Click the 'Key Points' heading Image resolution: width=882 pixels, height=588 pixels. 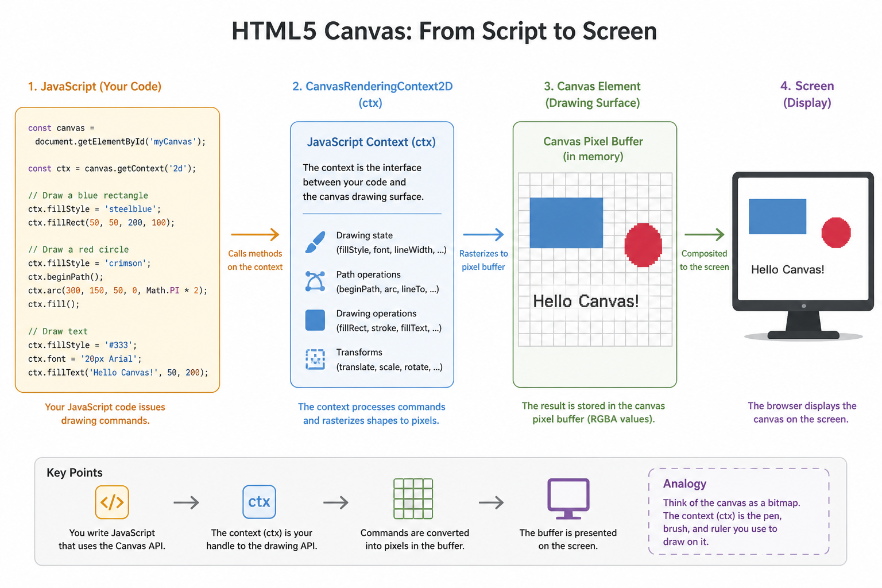click(x=75, y=473)
